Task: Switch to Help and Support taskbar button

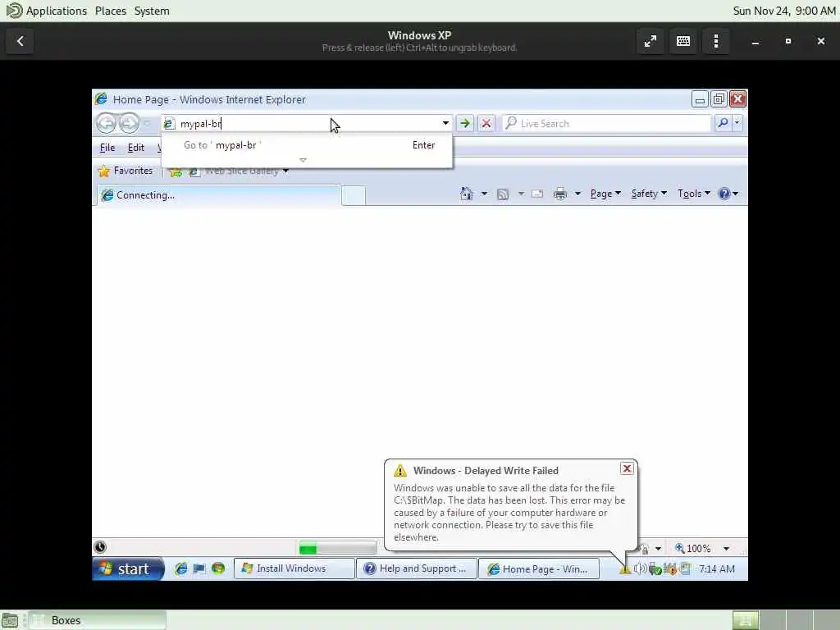Action: click(x=416, y=569)
